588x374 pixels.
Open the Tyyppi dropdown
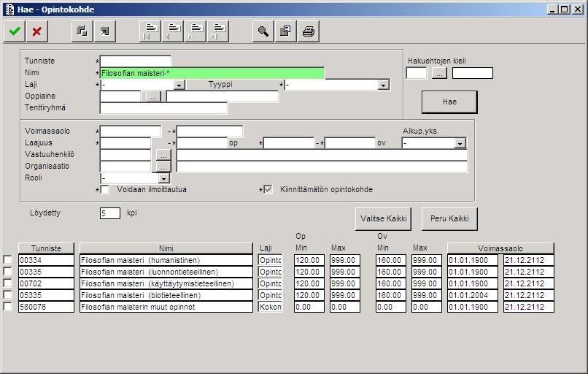pyautogui.click(x=383, y=85)
